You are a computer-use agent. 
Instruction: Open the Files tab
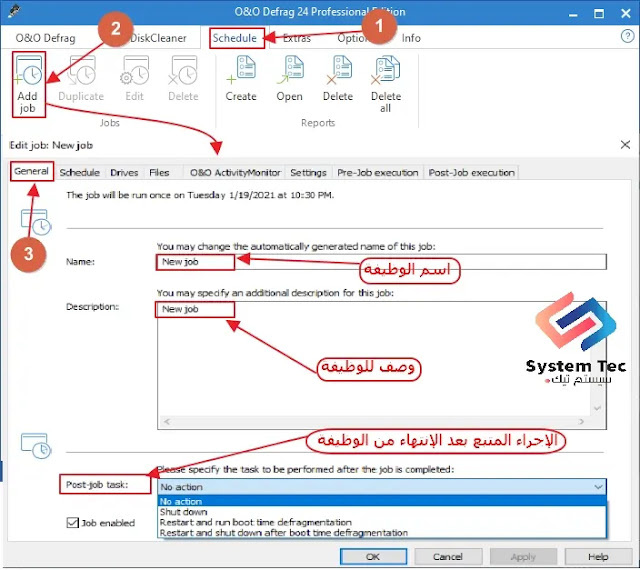pos(159,173)
